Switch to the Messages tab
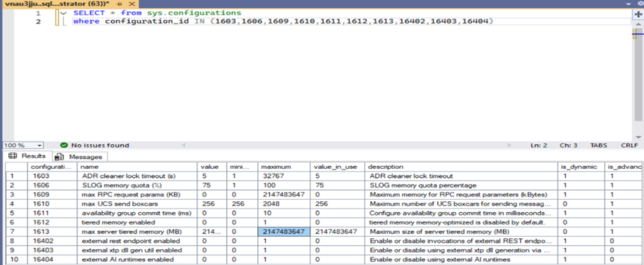Image resolution: width=644 pixels, height=265 pixels. tap(80, 157)
